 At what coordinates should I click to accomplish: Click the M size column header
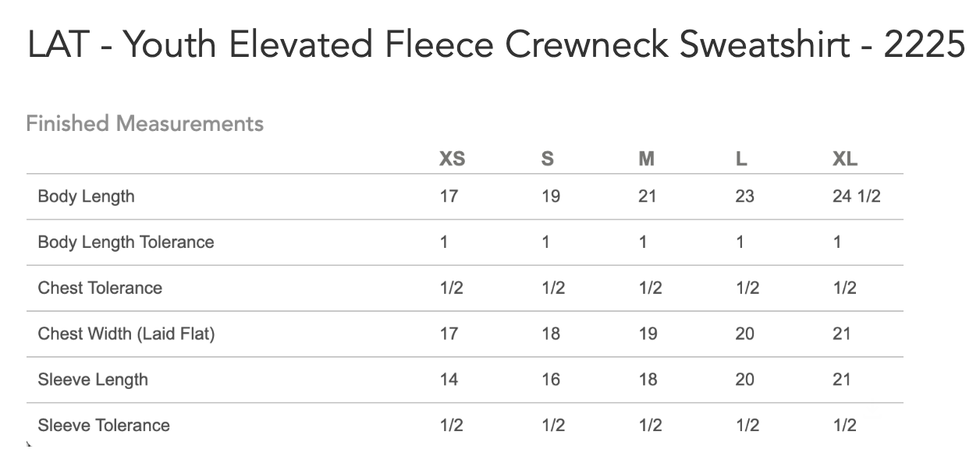click(646, 159)
